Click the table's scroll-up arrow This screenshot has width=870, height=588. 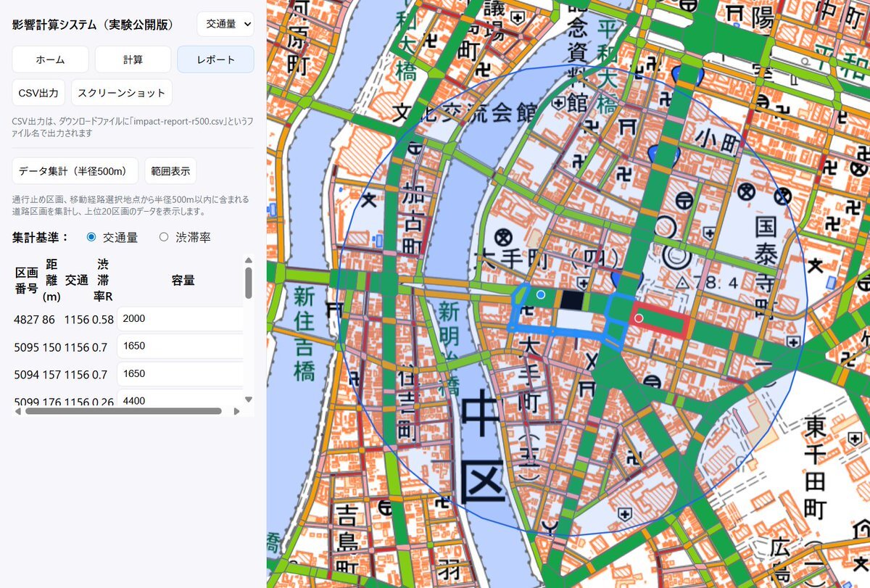coord(249,261)
